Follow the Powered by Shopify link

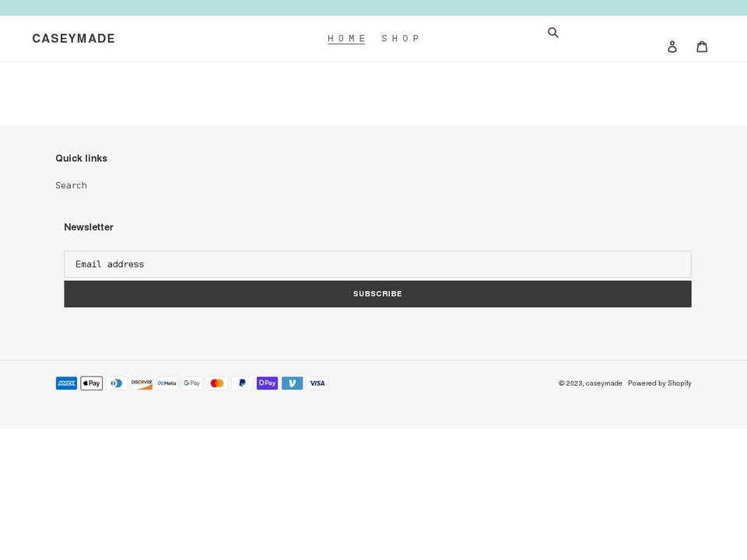pyautogui.click(x=659, y=383)
